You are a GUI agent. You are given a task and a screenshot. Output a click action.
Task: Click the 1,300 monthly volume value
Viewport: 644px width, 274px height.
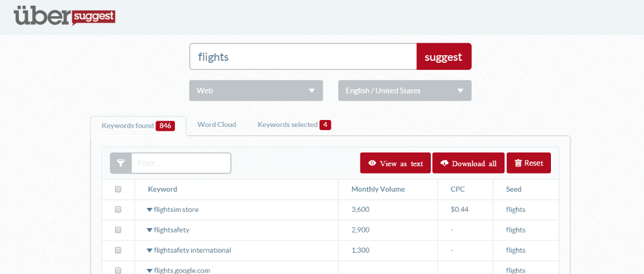point(360,250)
